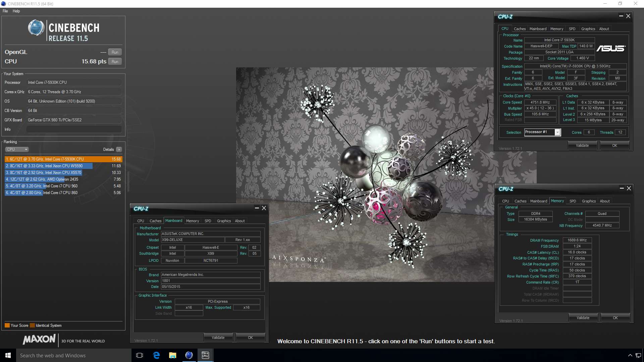Image resolution: width=644 pixels, height=362 pixels.
Task: Click the DRAM Frequency value field
Action: [577, 240]
